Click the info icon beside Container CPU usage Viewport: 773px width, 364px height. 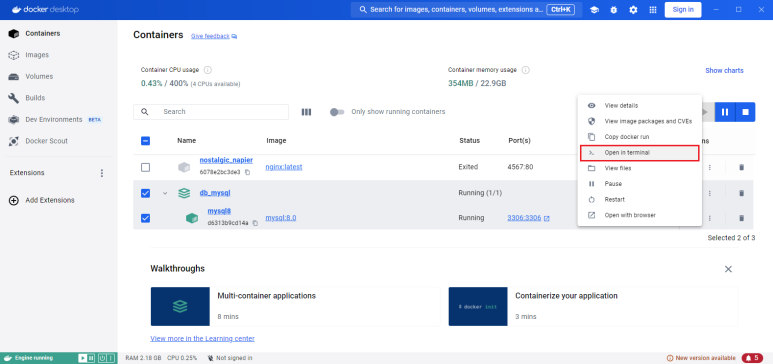(x=208, y=70)
